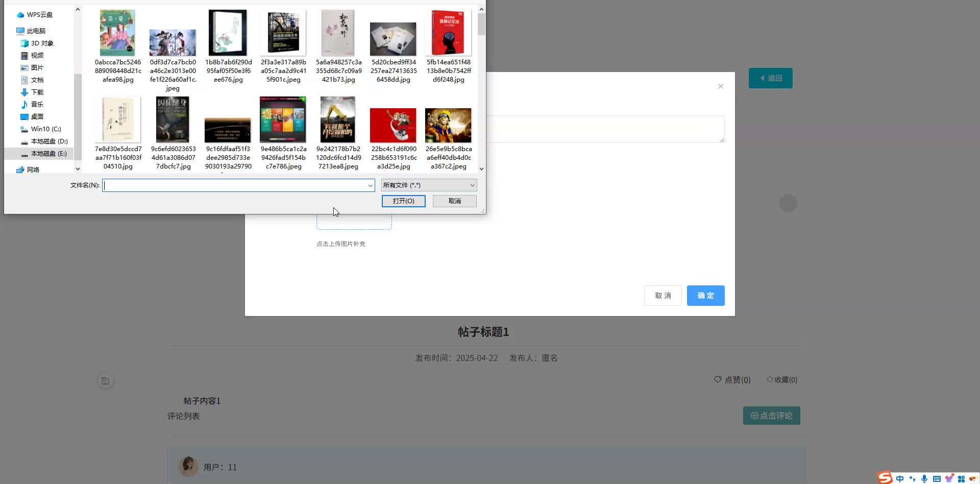Select the file 0abcca7bc5246...afea98.jpg
This screenshot has height=484, width=980.
point(118,46)
